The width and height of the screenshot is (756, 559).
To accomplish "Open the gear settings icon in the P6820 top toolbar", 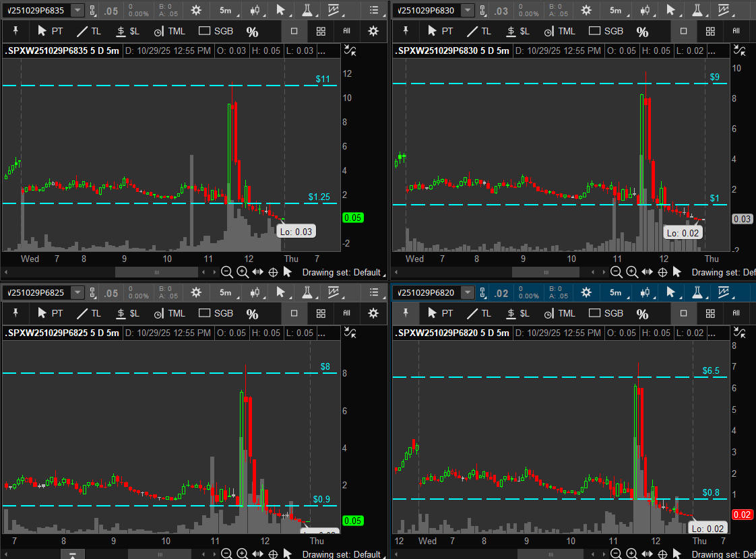I will 586,293.
